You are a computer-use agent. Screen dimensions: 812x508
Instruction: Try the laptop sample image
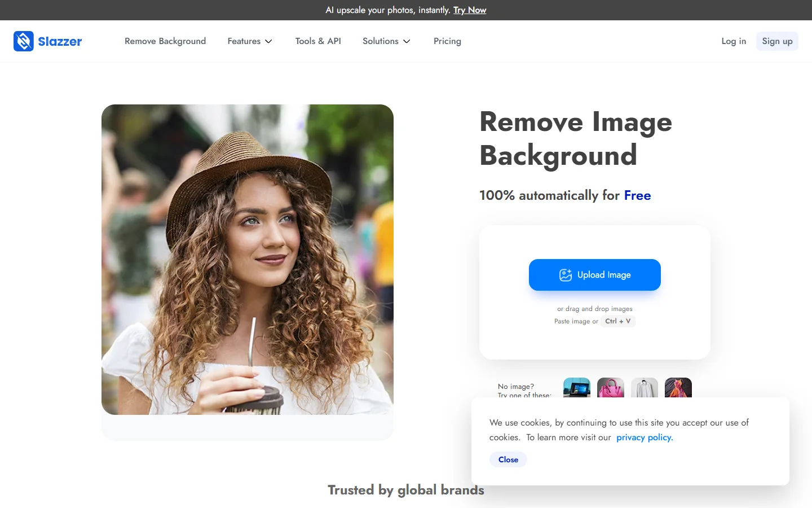577,388
